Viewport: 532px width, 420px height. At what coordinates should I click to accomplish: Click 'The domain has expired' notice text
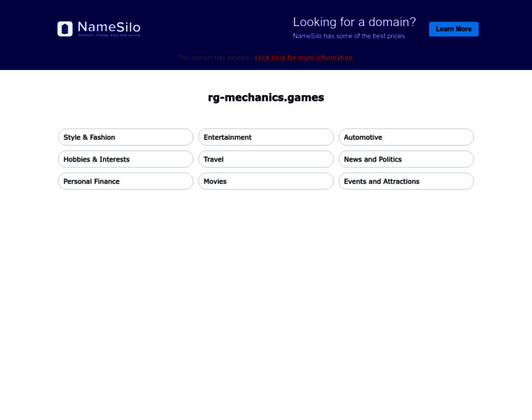pyautogui.click(x=213, y=57)
